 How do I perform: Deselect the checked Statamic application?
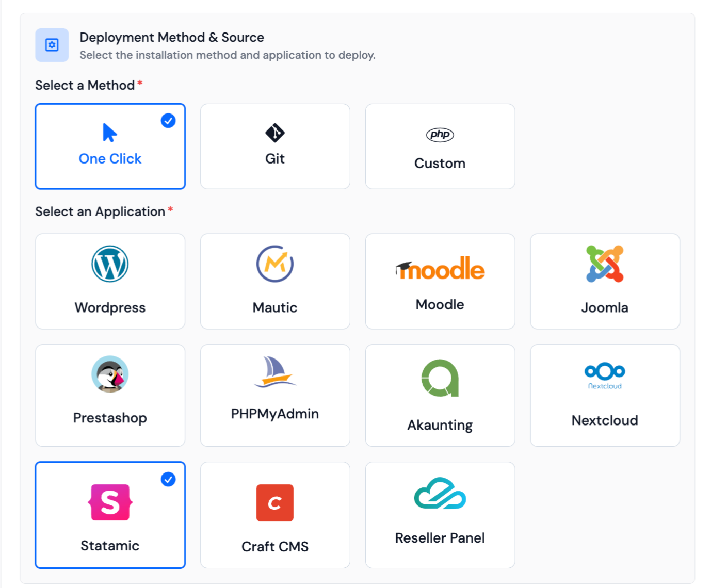pos(110,515)
